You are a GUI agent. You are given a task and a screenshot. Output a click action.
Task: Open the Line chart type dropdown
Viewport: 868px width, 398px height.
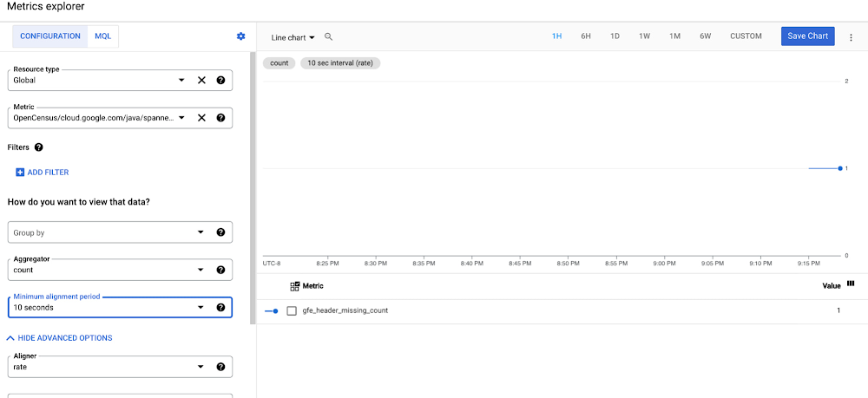[x=293, y=37]
